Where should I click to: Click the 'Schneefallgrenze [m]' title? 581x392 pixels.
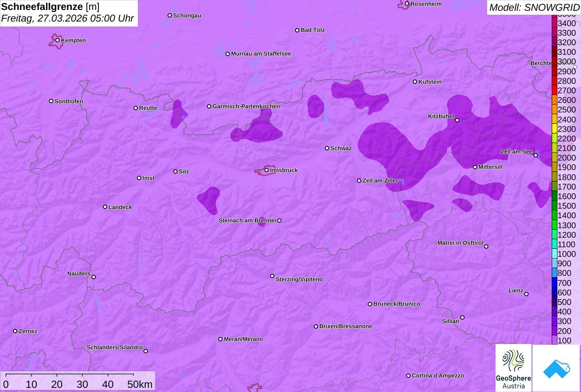(x=51, y=7)
